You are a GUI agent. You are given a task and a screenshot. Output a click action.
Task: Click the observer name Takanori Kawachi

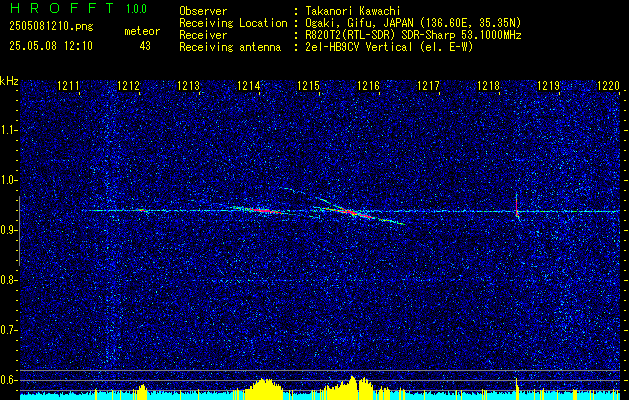352,11
